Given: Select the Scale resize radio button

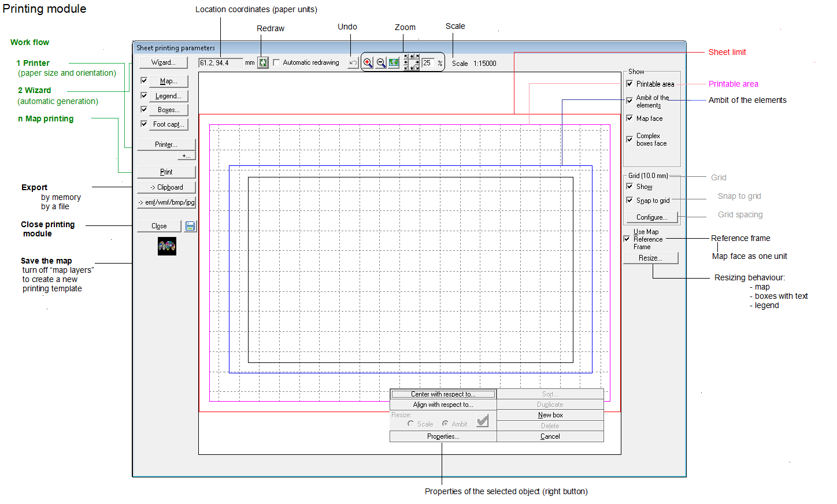Looking at the screenshot, I should pos(410,424).
